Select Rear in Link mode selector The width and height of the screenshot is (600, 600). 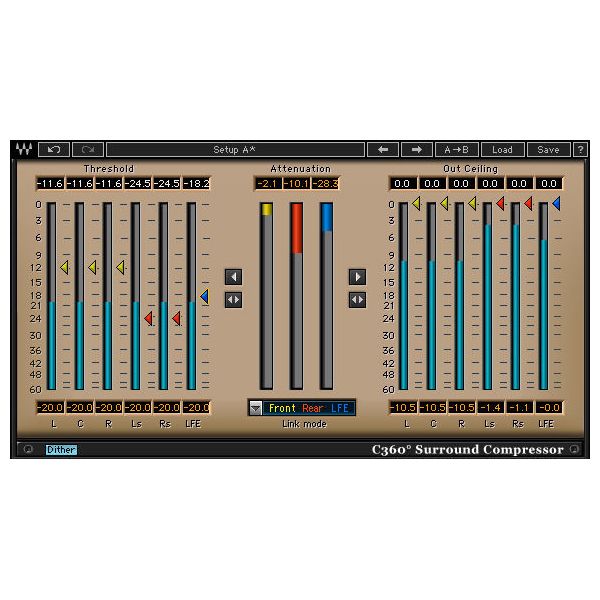pos(313,408)
